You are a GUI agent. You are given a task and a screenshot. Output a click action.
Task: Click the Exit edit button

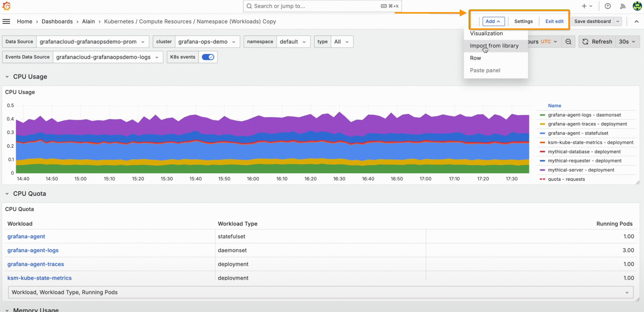(x=554, y=21)
